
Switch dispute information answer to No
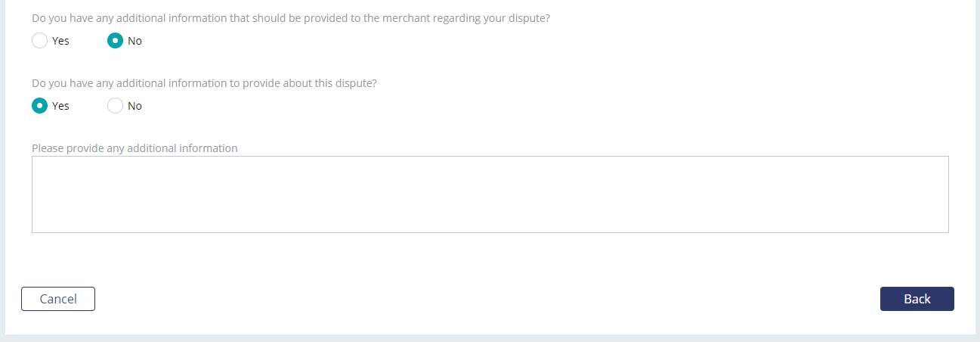pos(115,106)
